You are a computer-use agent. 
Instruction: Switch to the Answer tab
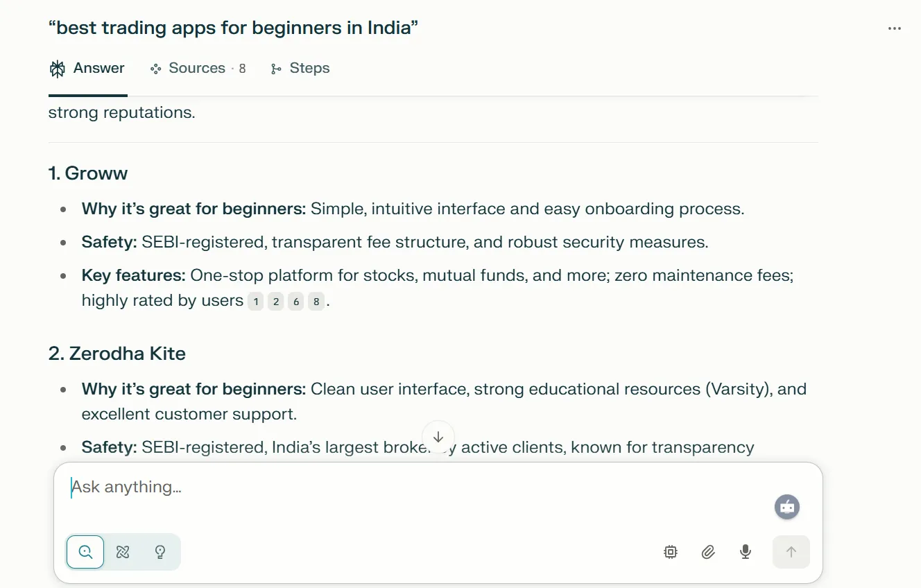point(87,68)
